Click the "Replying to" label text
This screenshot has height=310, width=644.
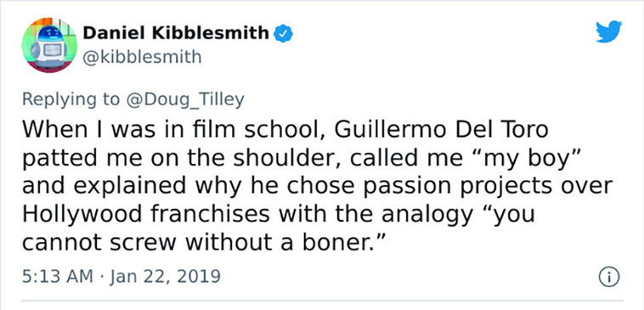[71, 99]
